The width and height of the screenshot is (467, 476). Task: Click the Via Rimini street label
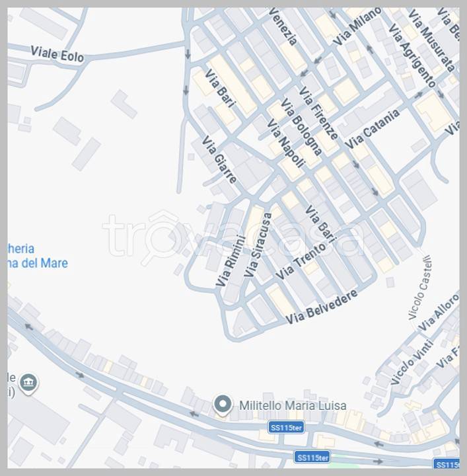[x=231, y=260]
